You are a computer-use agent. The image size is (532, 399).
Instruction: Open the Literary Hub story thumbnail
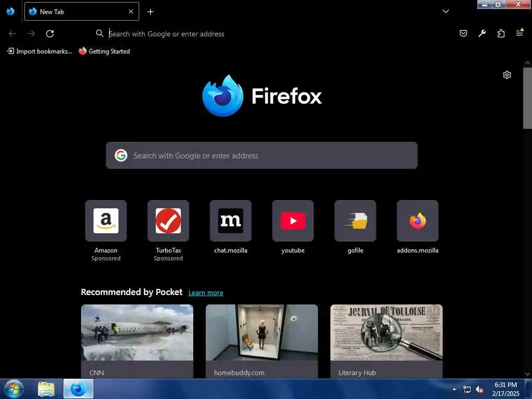387,332
